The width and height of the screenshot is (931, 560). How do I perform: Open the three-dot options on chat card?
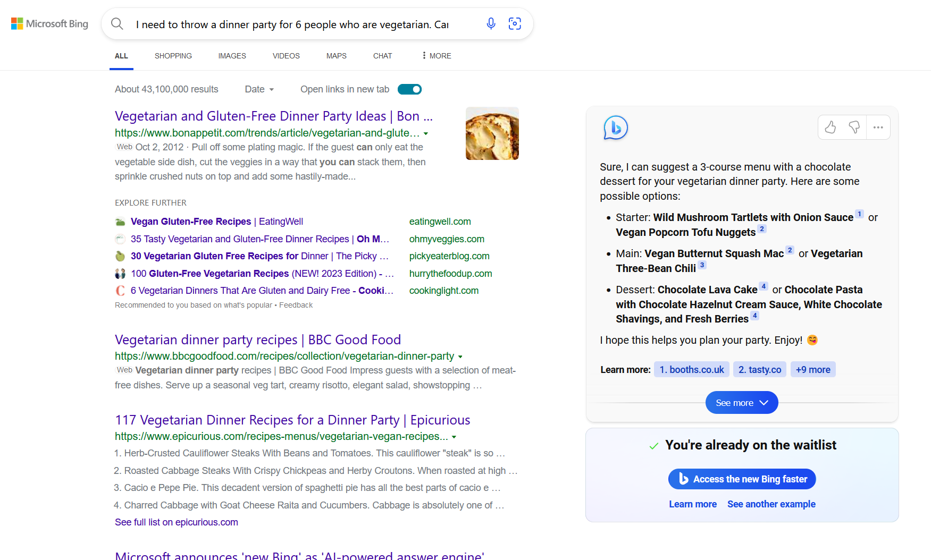(878, 128)
